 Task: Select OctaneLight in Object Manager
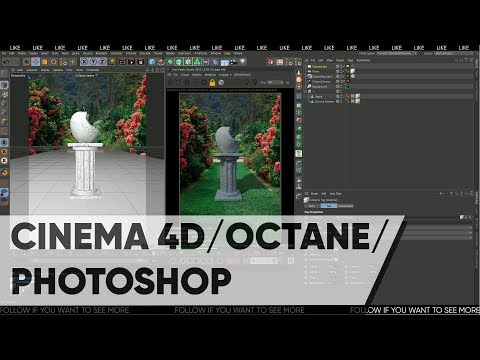(320, 67)
